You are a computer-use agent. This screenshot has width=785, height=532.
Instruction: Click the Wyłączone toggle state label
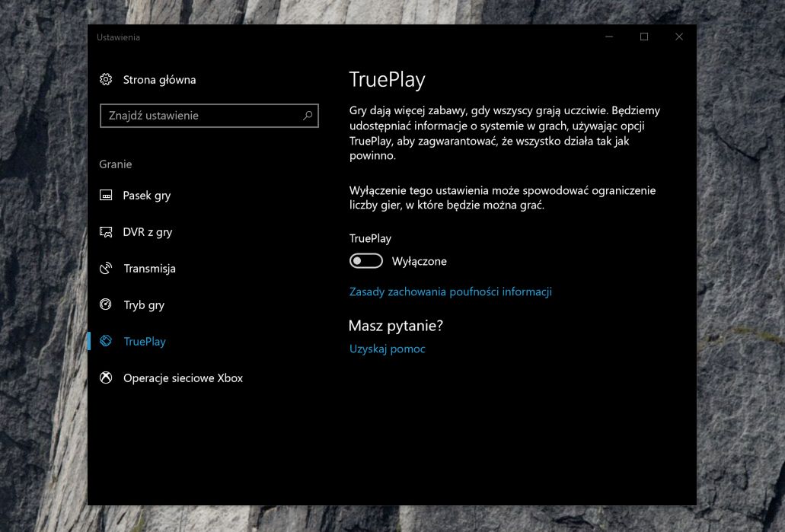(419, 261)
